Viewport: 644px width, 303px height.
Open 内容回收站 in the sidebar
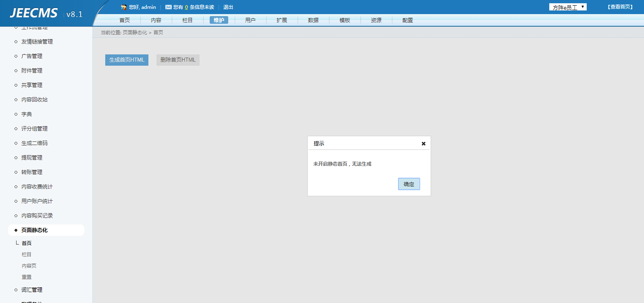tap(34, 100)
